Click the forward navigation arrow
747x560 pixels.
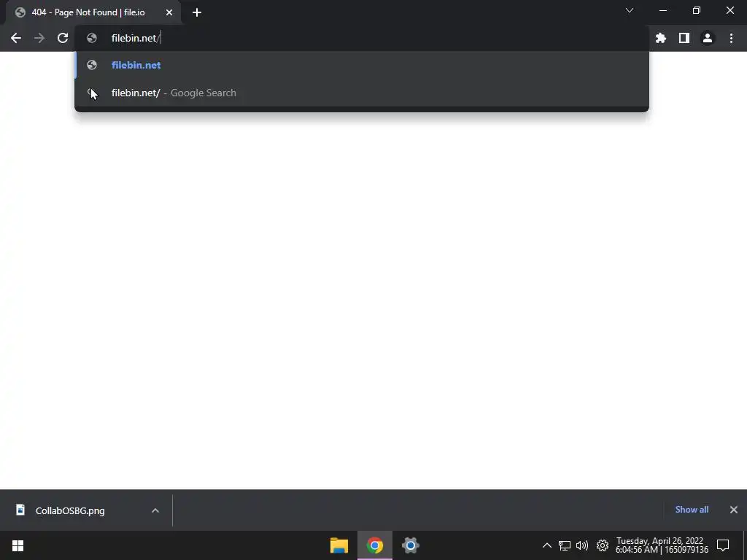[39, 38]
